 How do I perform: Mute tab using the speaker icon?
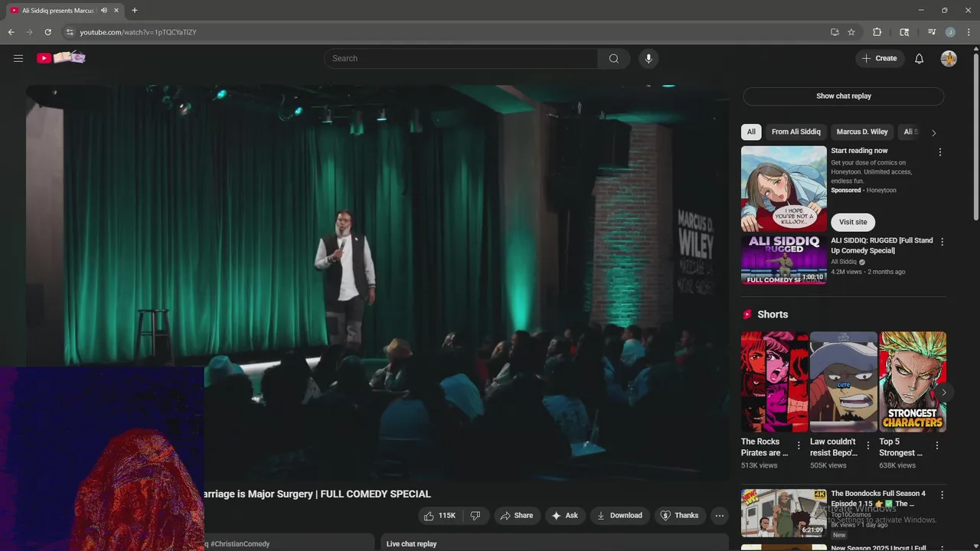[104, 11]
